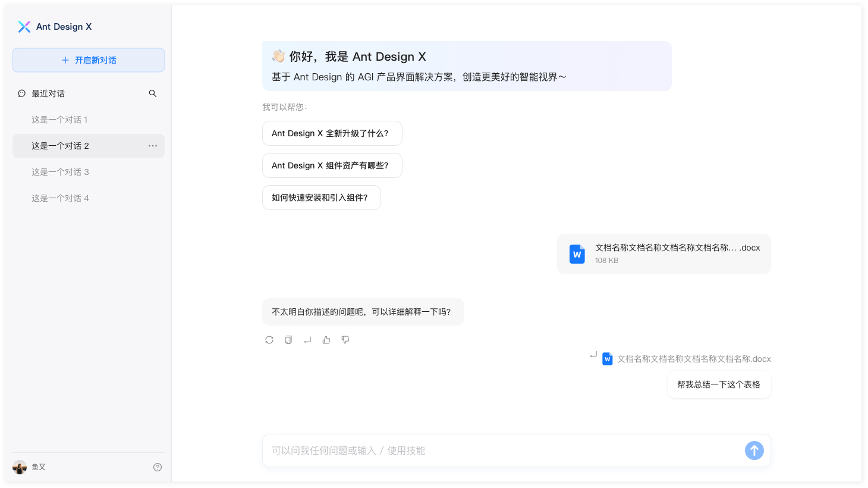Click the message bubble 帮我总结一下这个表格
Image resolution: width=868 pixels, height=488 pixels.
coord(719,384)
